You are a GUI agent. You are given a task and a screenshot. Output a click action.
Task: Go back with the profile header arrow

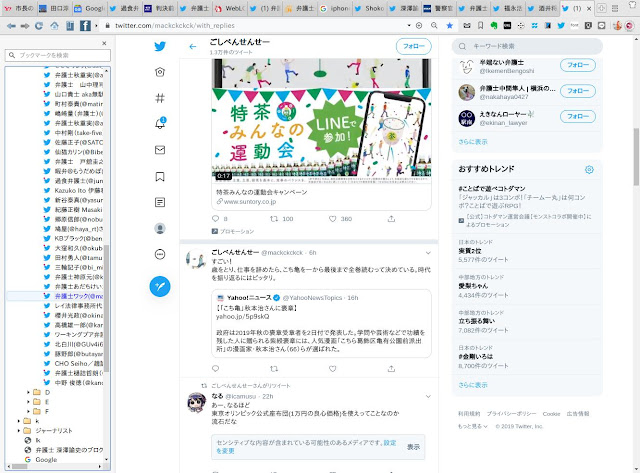click(x=193, y=47)
